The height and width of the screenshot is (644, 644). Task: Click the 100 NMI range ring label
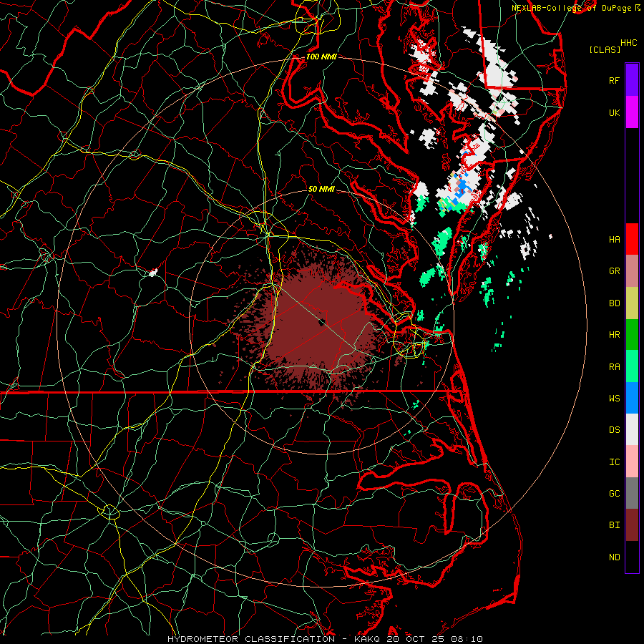coord(321,57)
